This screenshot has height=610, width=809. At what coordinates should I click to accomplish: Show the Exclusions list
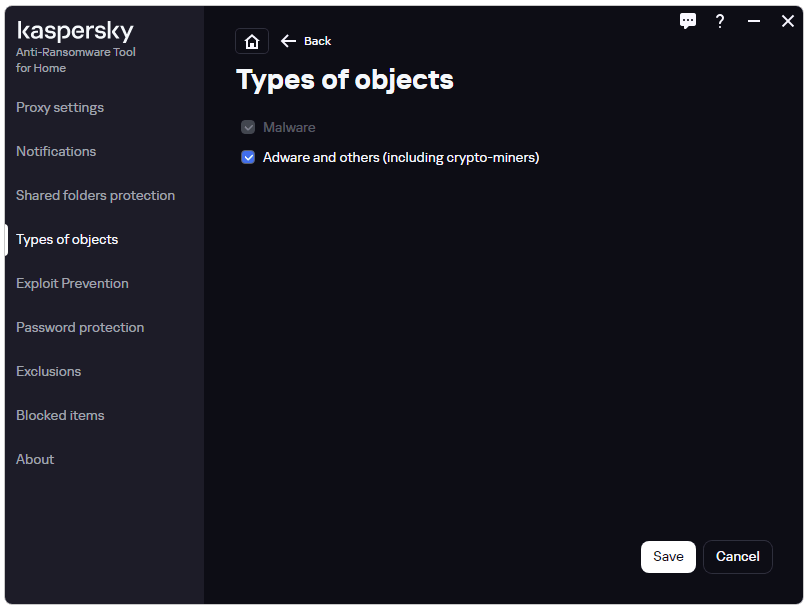(x=48, y=372)
